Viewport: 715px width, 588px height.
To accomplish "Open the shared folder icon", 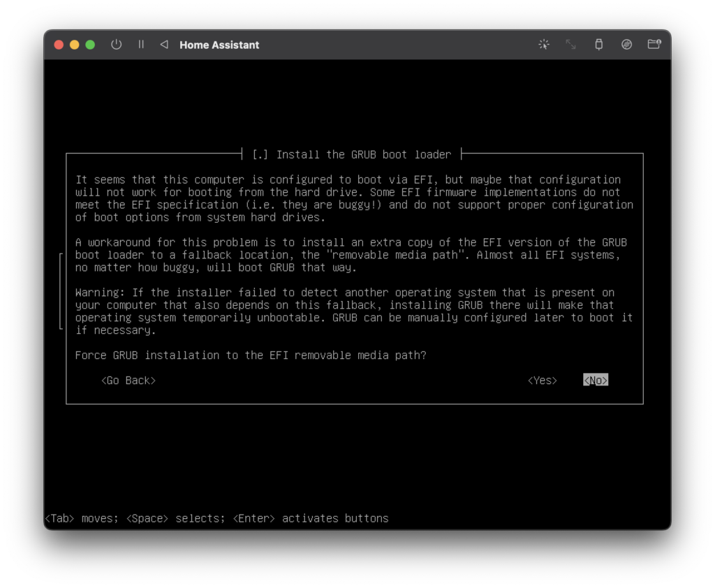I will 654,44.
